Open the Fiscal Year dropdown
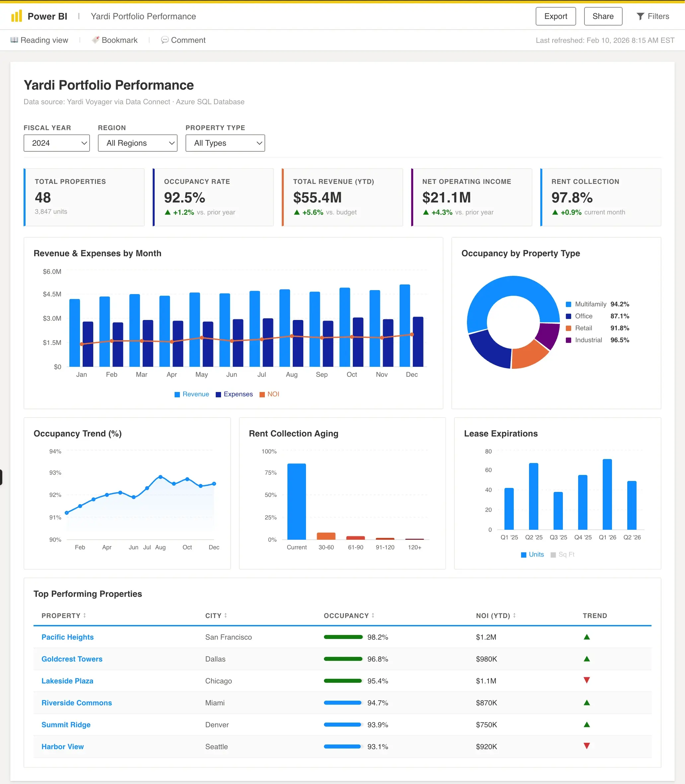The height and width of the screenshot is (784, 685). click(56, 143)
